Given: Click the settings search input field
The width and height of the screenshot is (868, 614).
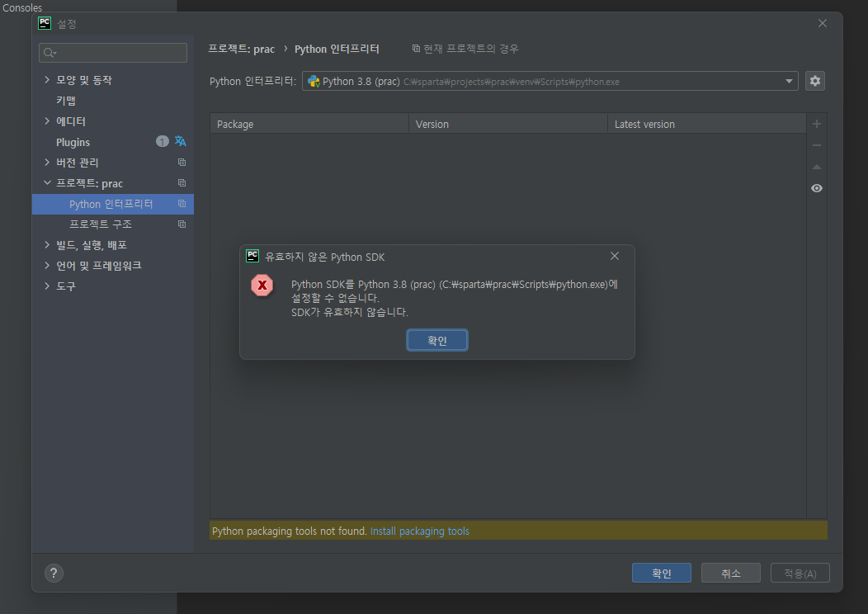Looking at the screenshot, I should (113, 53).
